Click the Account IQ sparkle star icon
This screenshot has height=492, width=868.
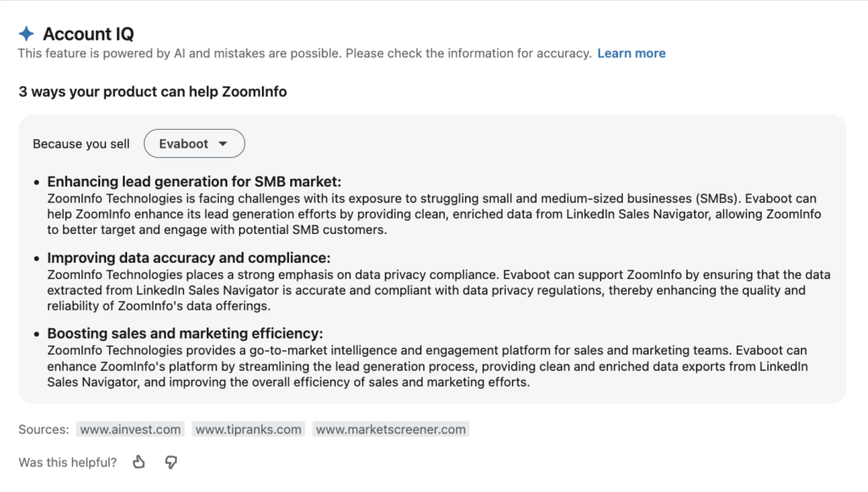[26, 34]
